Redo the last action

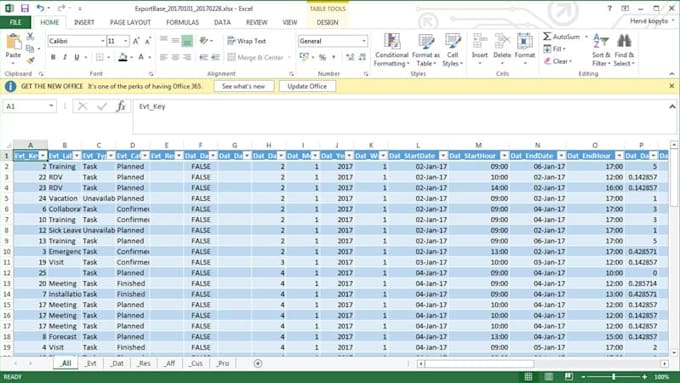click(x=61, y=8)
